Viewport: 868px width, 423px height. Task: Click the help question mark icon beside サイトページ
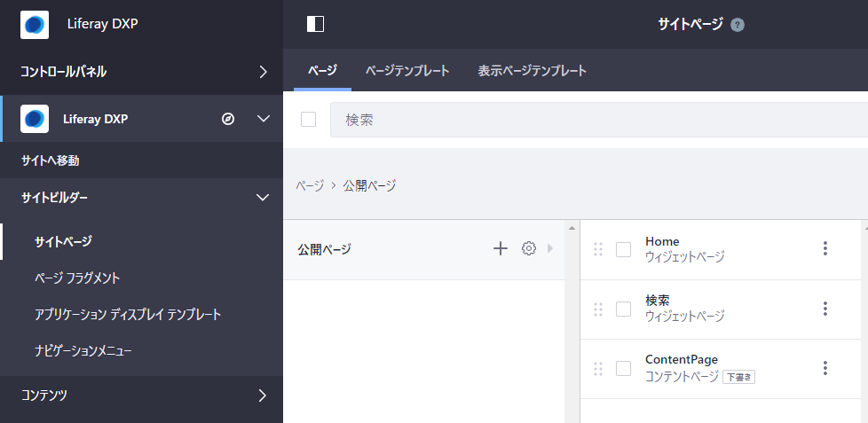tap(737, 25)
